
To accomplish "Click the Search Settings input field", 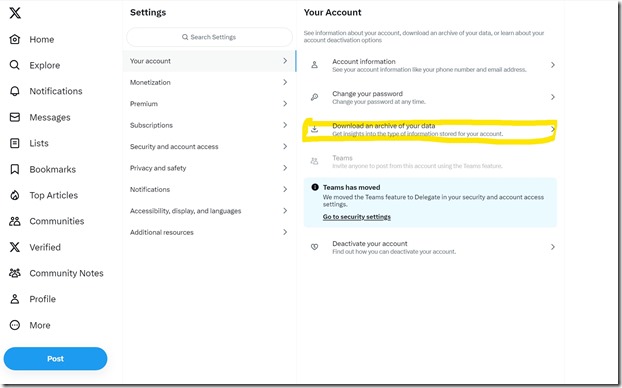I will [x=209, y=37].
